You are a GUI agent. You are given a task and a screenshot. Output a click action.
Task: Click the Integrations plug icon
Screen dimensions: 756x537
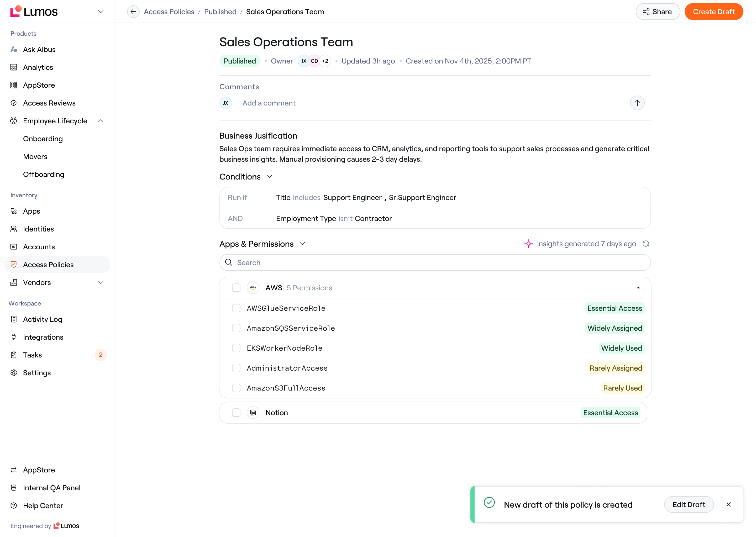14,337
